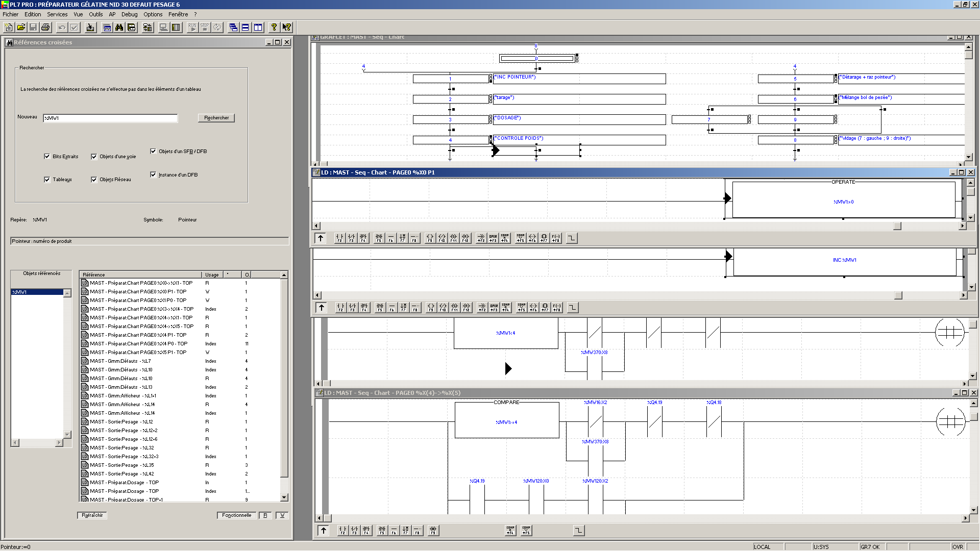Toggle the Bits Extraits checkbox
The height and width of the screenshot is (551, 980).
point(47,157)
